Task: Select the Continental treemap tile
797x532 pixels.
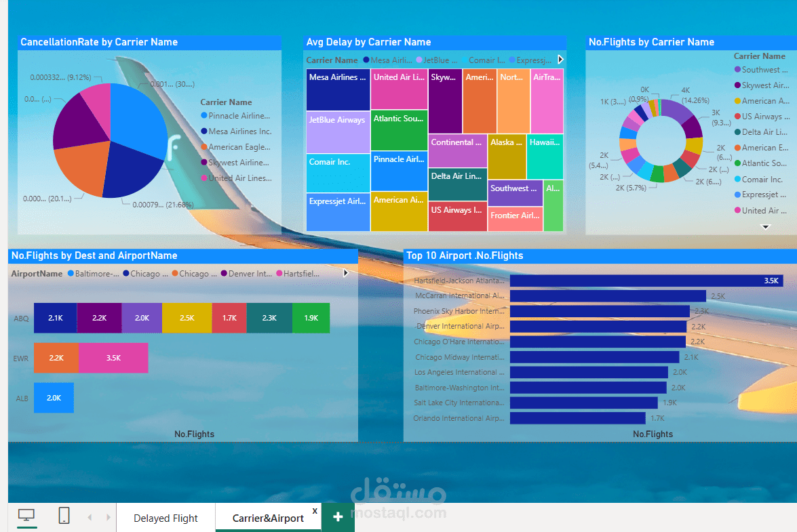Action: point(457,150)
